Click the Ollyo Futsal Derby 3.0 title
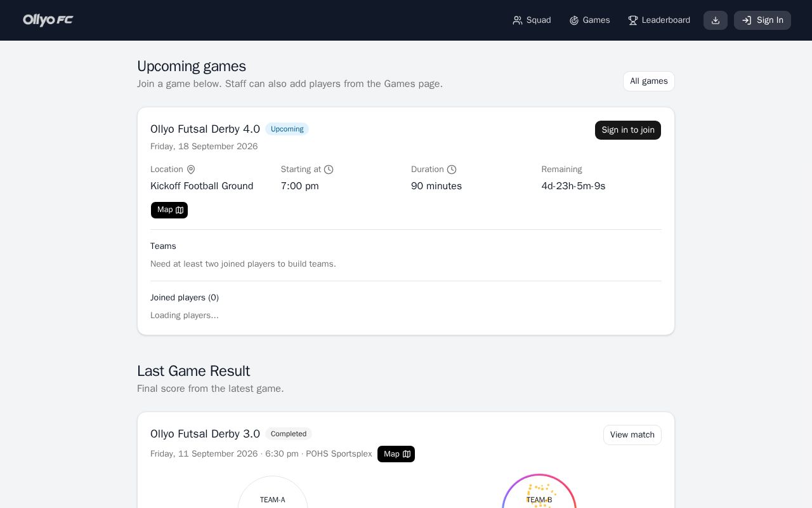 click(205, 434)
